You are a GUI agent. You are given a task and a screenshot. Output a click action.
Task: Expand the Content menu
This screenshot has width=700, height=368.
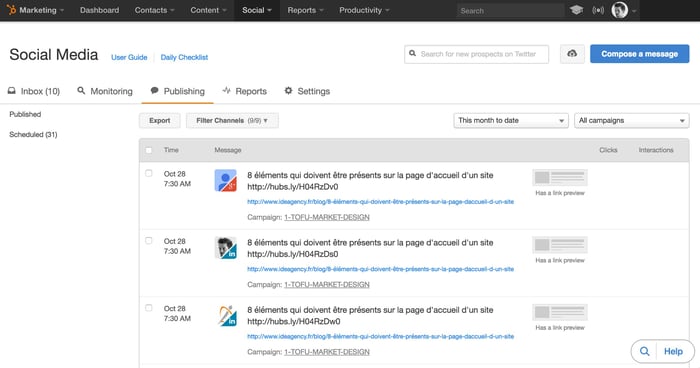coord(208,10)
